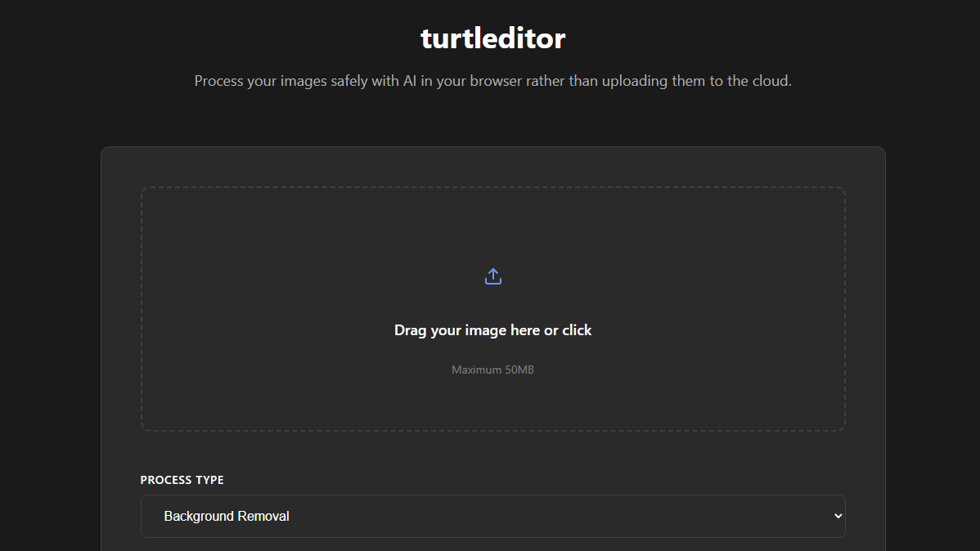Select the Background Removal combo box
This screenshot has width=980, height=551.
pos(492,516)
